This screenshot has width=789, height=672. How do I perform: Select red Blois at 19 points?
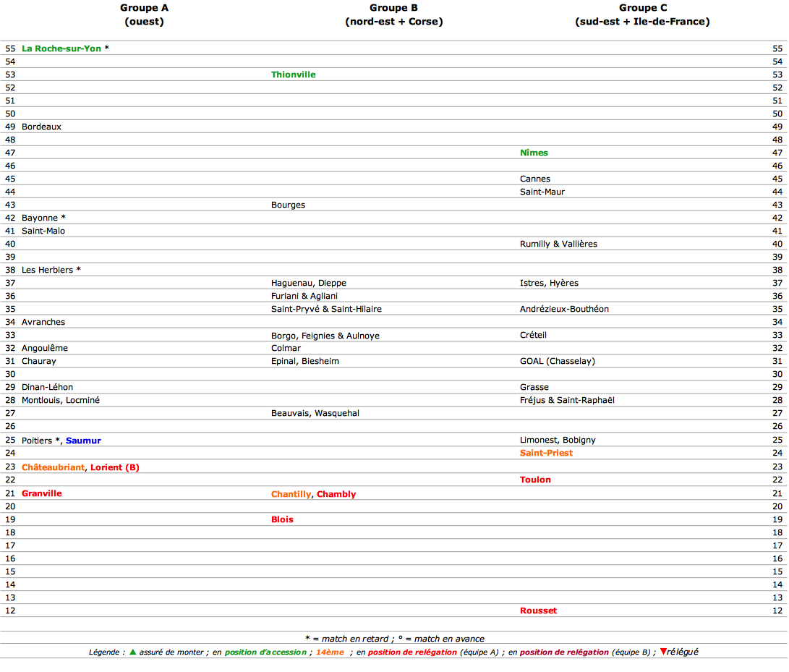(x=282, y=519)
